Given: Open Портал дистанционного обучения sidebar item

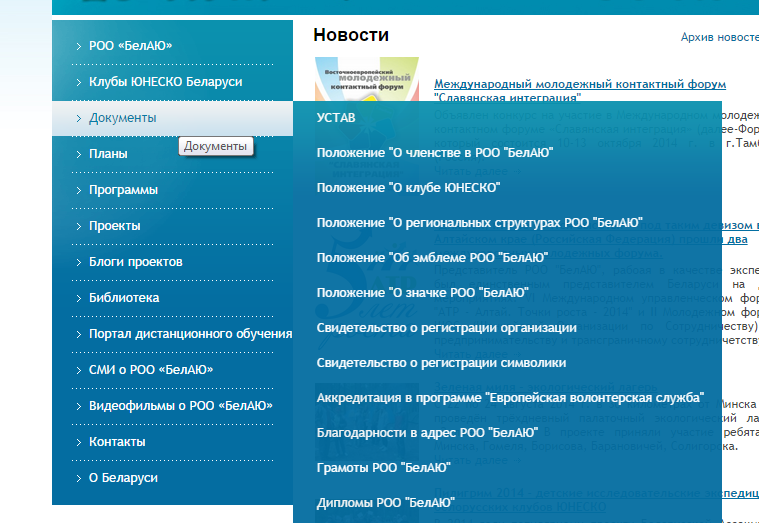Looking at the screenshot, I should (190, 334).
